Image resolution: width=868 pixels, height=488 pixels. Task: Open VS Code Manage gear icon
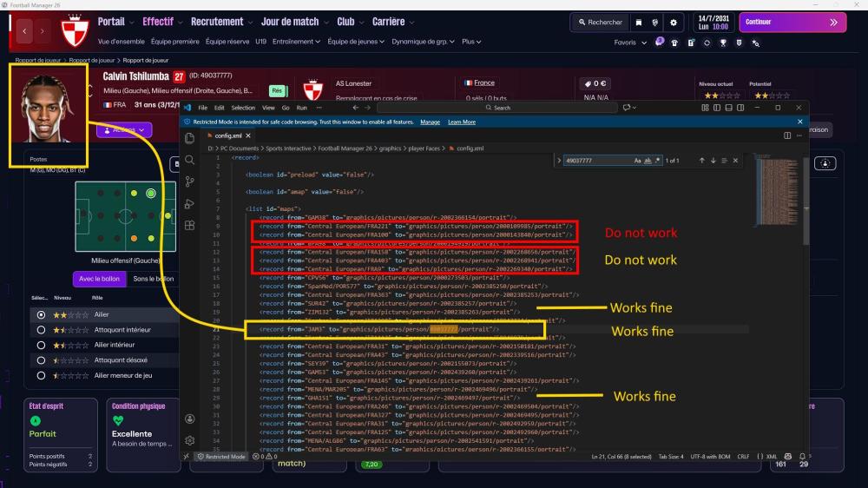[x=190, y=441]
